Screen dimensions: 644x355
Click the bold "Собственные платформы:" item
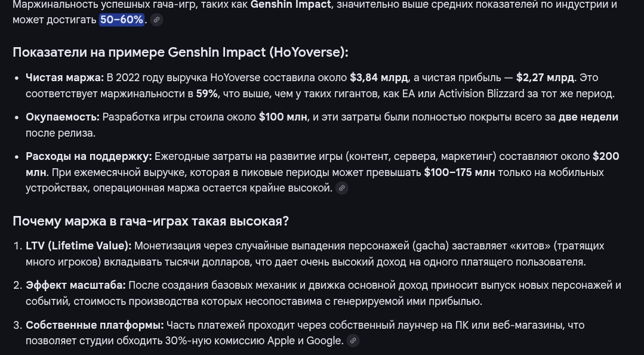pyautogui.click(x=94, y=325)
